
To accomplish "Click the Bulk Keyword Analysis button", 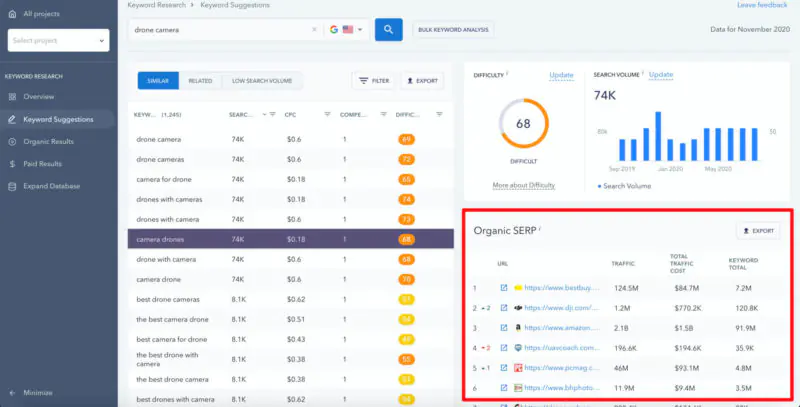I will click(x=453, y=30).
